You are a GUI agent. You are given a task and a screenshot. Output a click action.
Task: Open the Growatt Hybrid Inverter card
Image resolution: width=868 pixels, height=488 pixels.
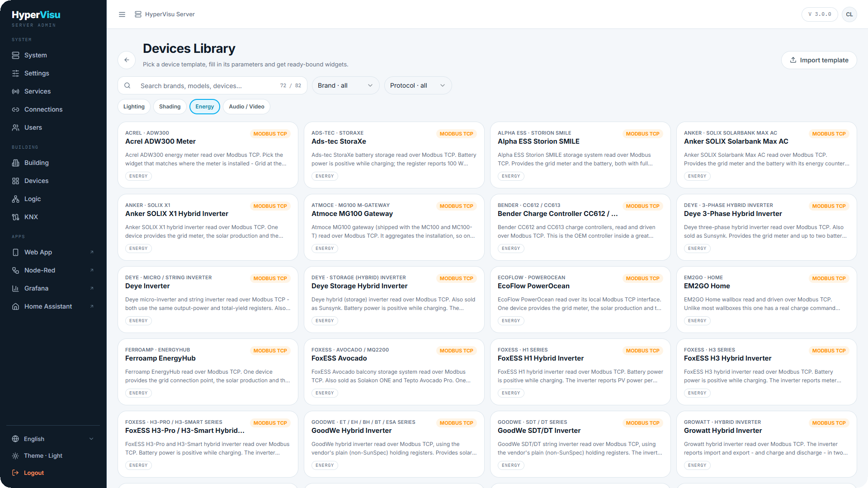coord(767,444)
